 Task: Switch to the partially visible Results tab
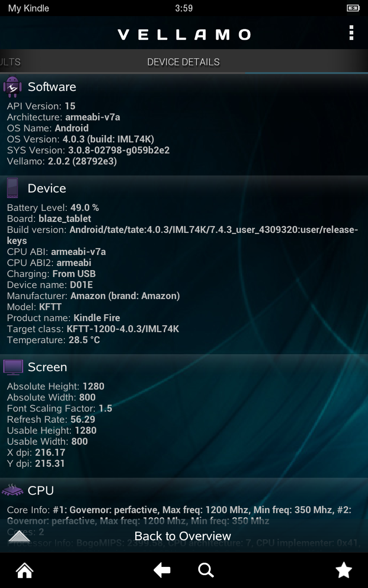tap(10, 62)
